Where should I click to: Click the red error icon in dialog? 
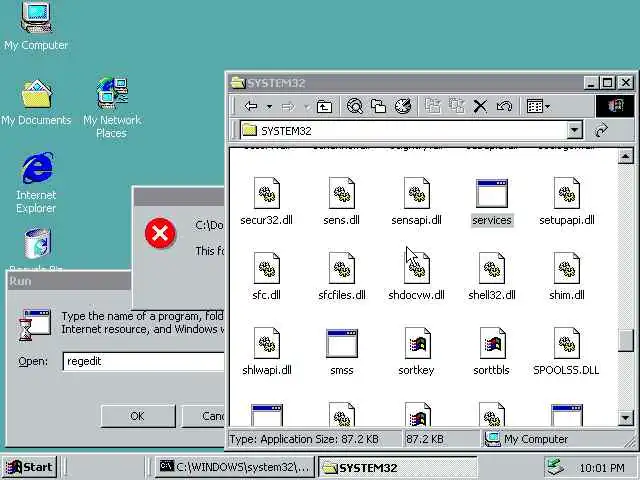click(x=160, y=233)
